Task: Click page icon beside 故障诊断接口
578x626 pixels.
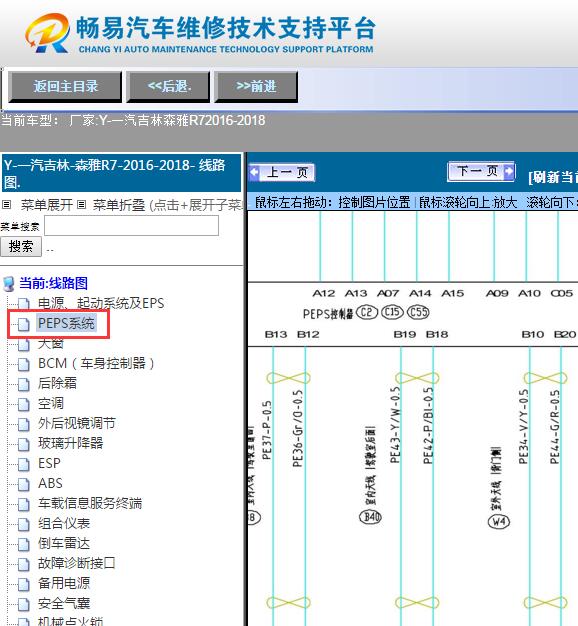Action: [x=24, y=564]
